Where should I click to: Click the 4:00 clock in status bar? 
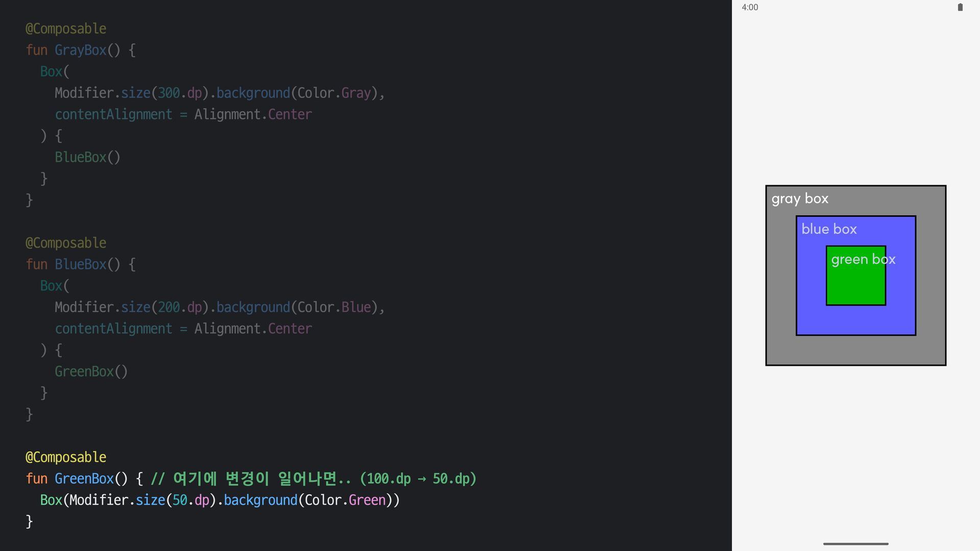point(750,7)
